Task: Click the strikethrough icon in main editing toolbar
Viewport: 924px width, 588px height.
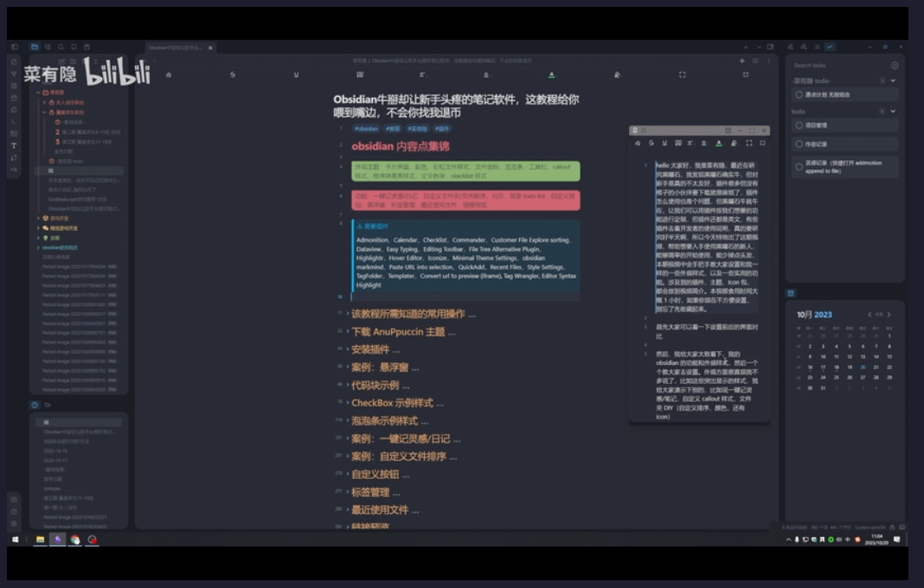Action: pyautogui.click(x=232, y=75)
